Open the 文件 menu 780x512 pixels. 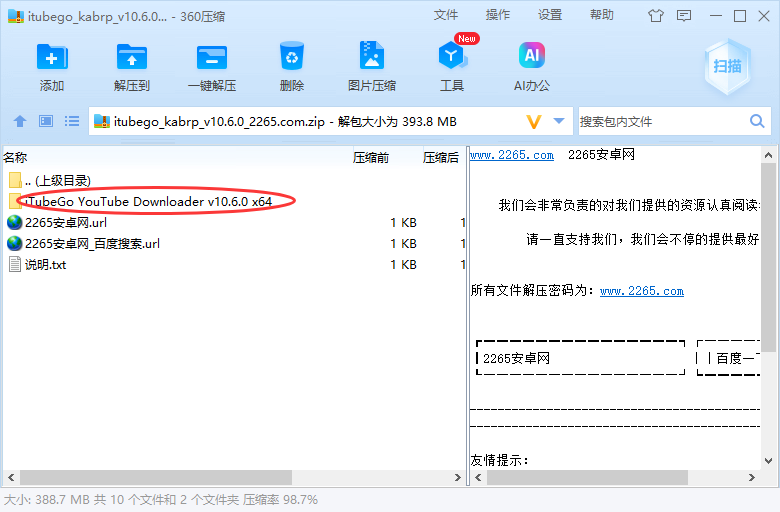(x=446, y=15)
